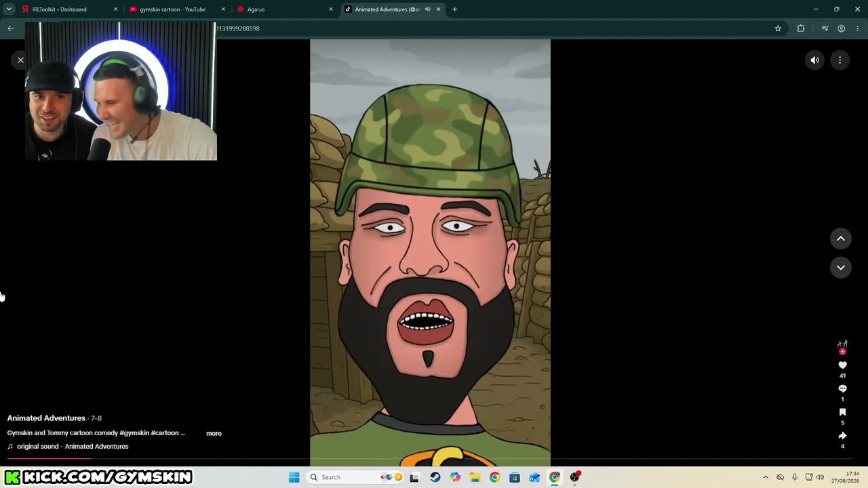Close the TikTok video viewer
The image size is (868, 488).
(x=20, y=60)
